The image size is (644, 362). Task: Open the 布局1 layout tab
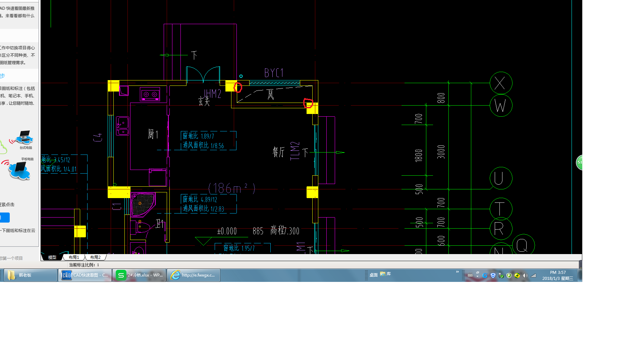[74, 257]
